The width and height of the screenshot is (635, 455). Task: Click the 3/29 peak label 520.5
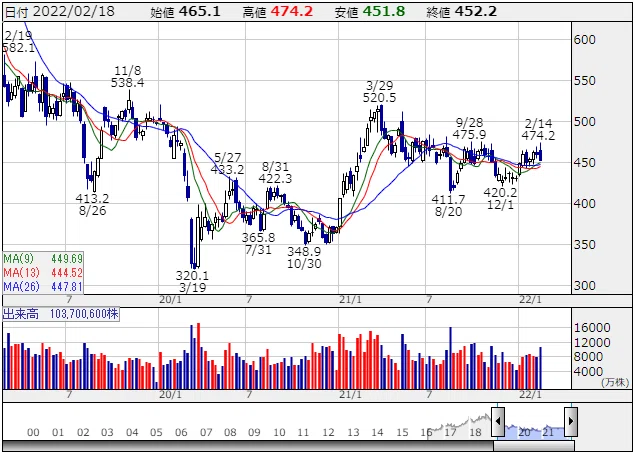click(379, 98)
